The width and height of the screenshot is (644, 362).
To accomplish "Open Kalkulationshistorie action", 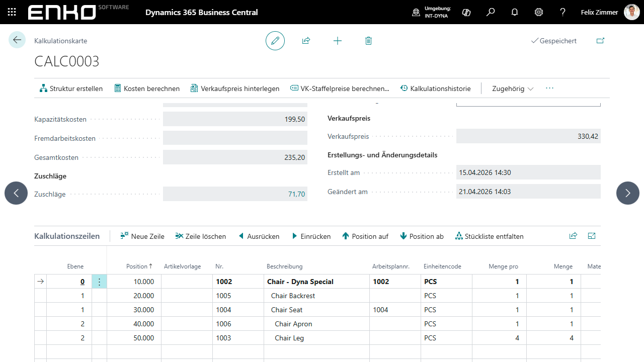I will pyautogui.click(x=436, y=88).
